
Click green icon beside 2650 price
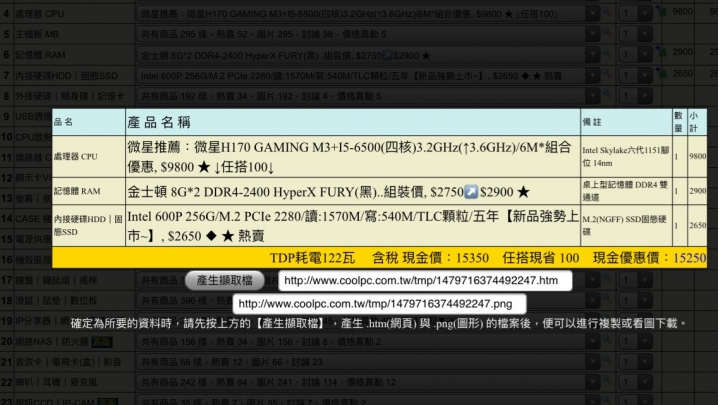(662, 73)
